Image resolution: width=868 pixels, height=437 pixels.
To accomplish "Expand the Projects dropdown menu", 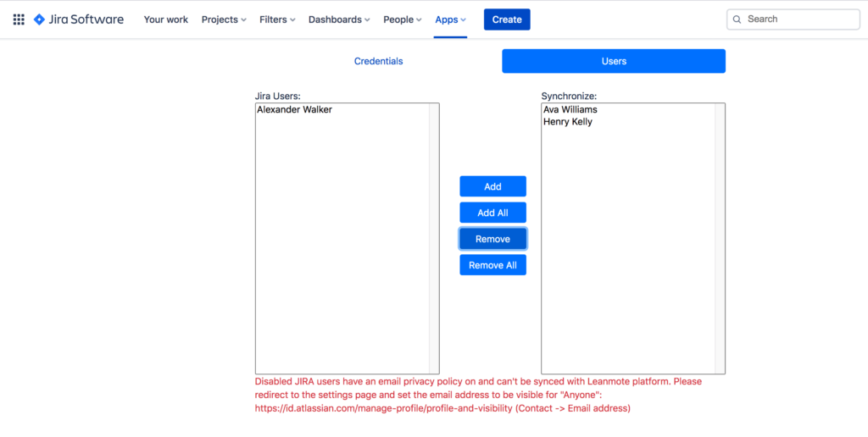I will (x=224, y=19).
